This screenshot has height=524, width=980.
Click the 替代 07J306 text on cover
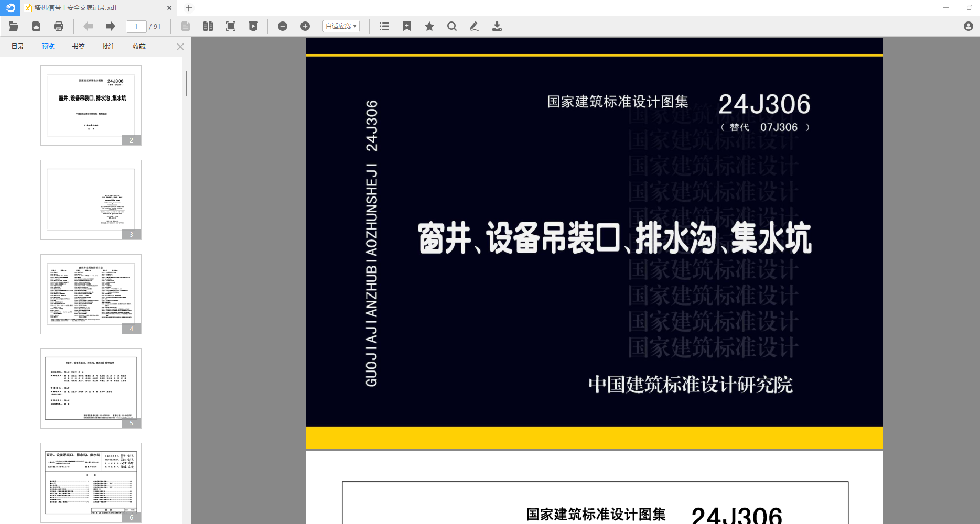click(765, 127)
